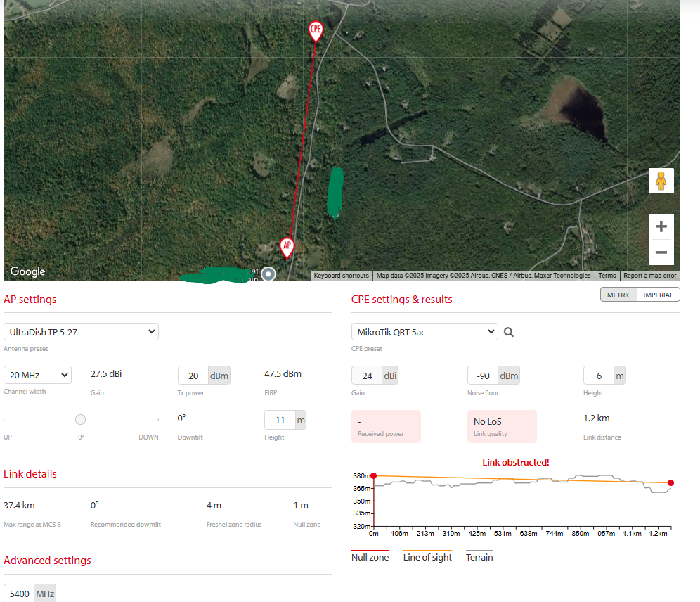Image resolution: width=700 pixels, height=602 pixels.
Task: Click the Null zone legend entry
Action: (370, 557)
